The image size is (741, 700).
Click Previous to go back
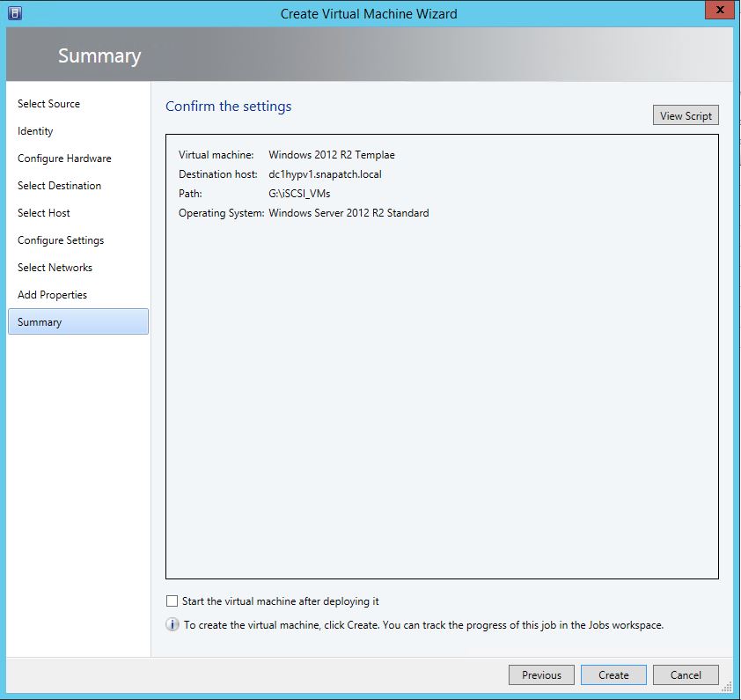(x=541, y=675)
